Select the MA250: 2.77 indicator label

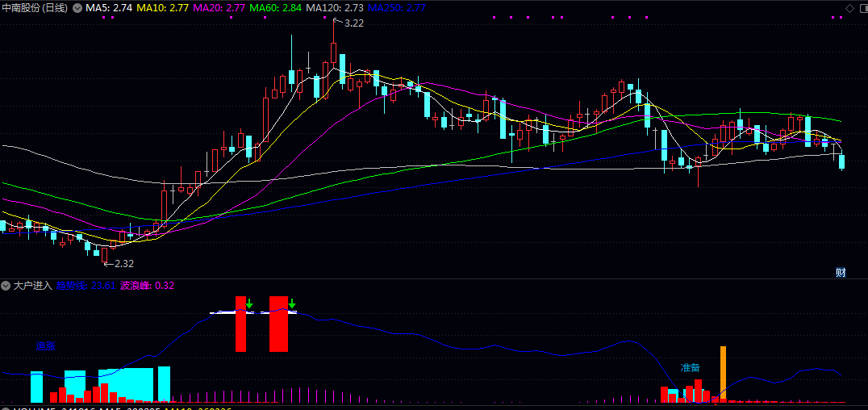[x=396, y=8]
